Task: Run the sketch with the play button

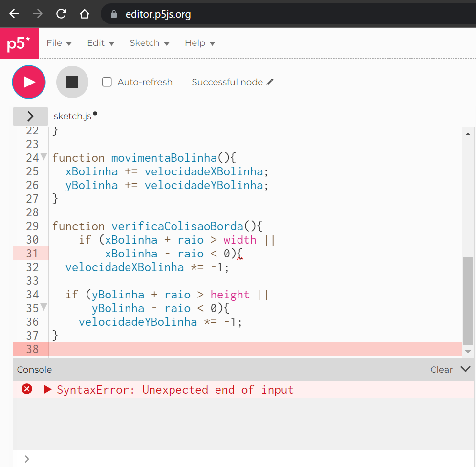Action: (29, 82)
